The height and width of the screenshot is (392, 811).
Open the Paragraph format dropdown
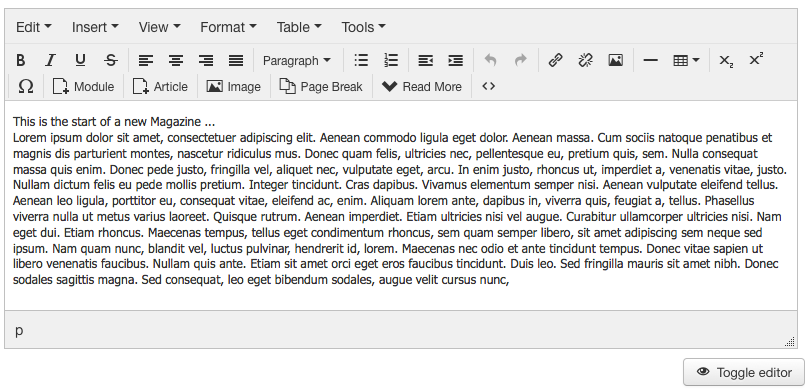coord(297,61)
